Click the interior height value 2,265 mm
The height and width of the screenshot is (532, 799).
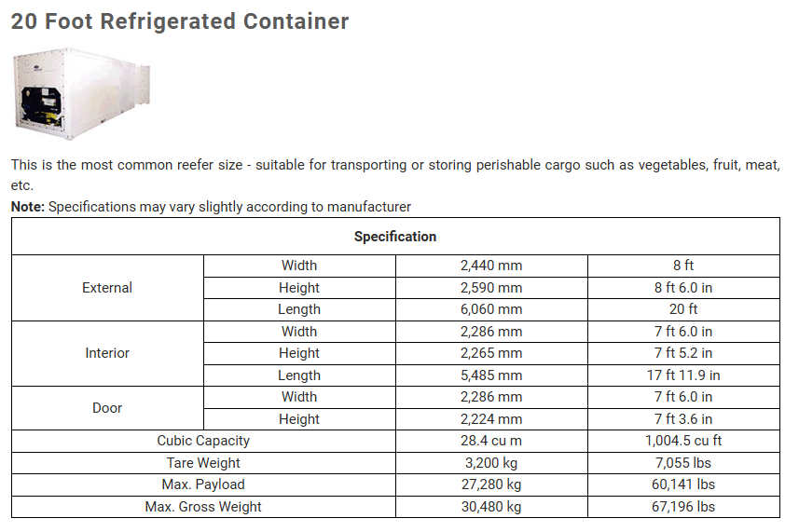click(491, 353)
